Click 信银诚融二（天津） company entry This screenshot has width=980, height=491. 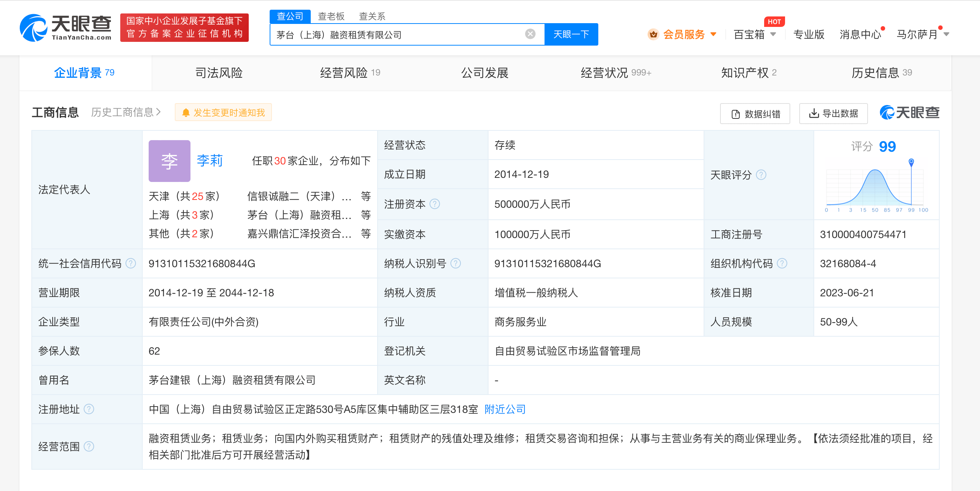[x=299, y=197]
